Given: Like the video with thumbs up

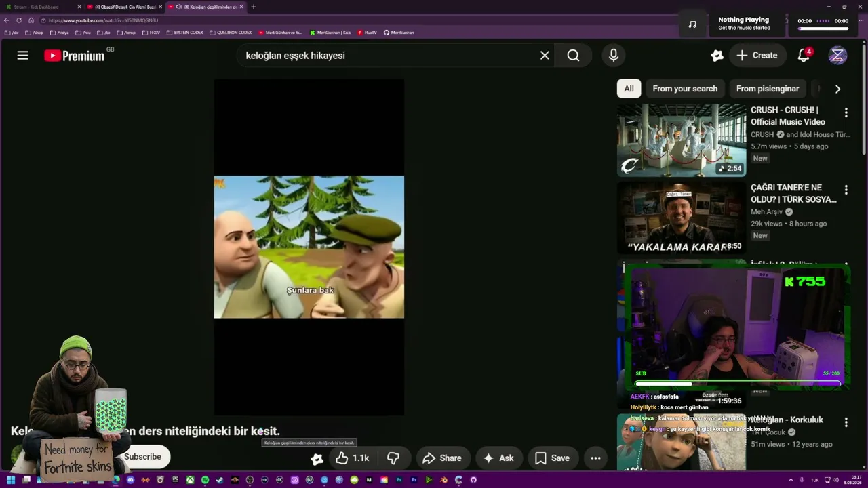Looking at the screenshot, I should pyautogui.click(x=352, y=458).
